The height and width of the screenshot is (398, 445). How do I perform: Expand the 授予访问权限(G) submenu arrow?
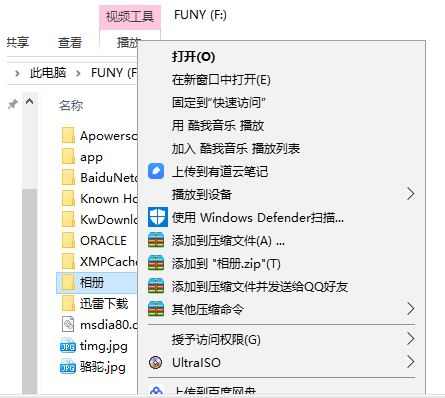coord(411,339)
